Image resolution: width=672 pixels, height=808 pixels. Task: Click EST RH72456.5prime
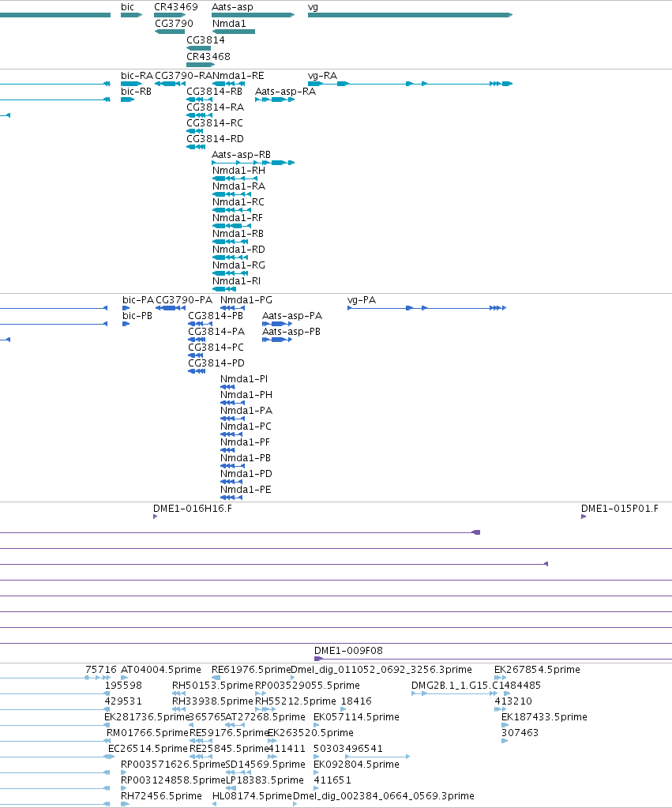(x=125, y=804)
